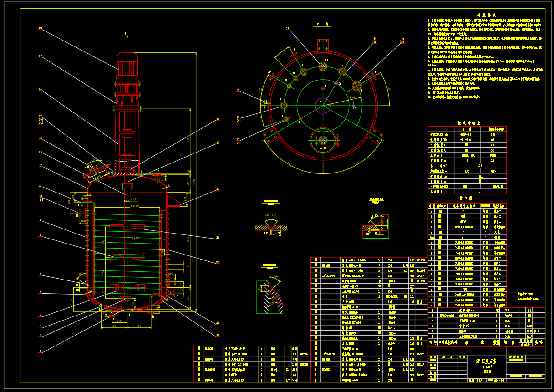Click the view label above the plan view
This screenshot has height=392, width=554.
click(x=322, y=24)
